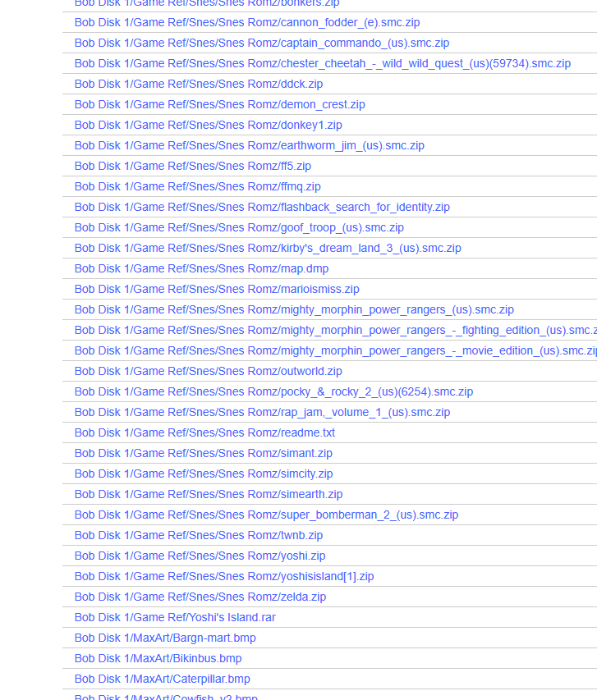Viewport: 597px width, 700px height.
Task: Open the twnb.zip link
Action: [x=199, y=536]
